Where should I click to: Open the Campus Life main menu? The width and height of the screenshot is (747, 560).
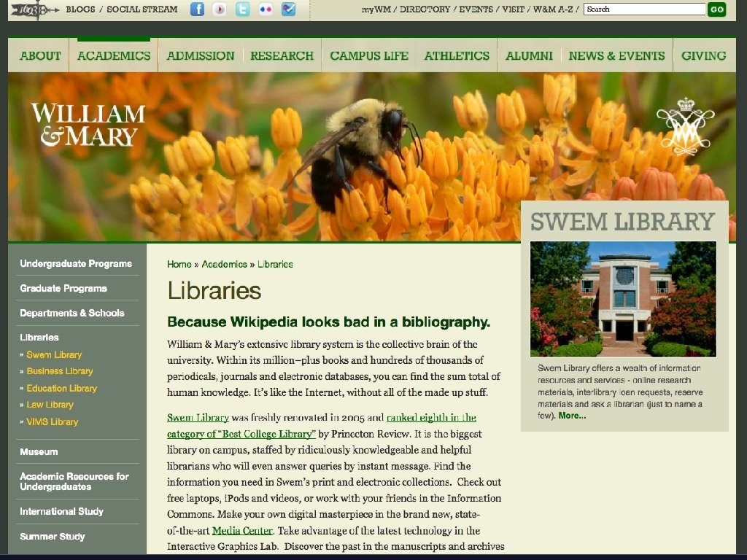(x=369, y=55)
